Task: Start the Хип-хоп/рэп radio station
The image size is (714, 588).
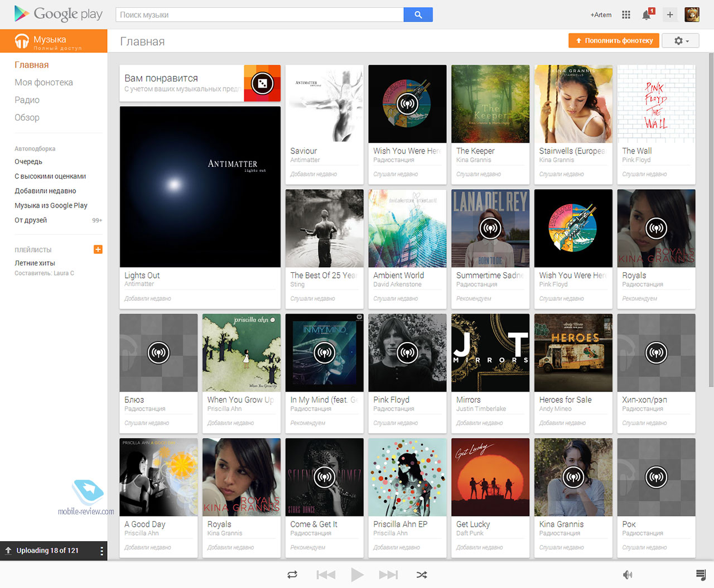Action: coord(656,353)
